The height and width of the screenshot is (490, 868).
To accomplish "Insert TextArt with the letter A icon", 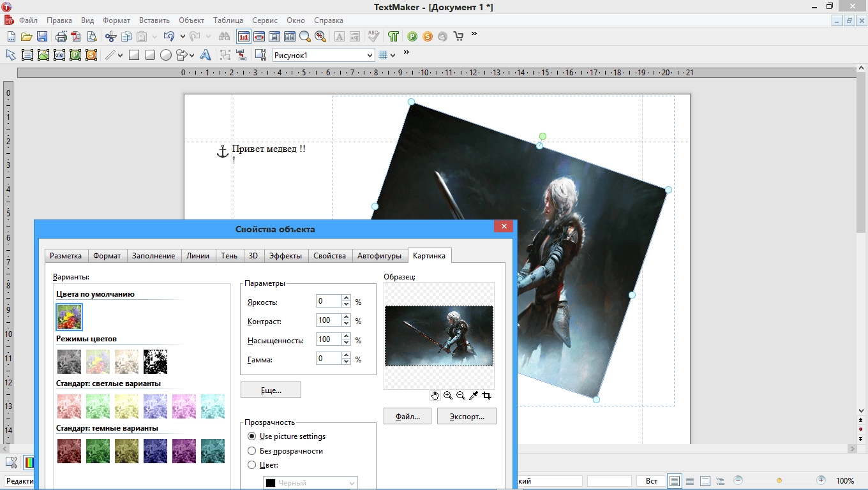I will click(x=205, y=55).
